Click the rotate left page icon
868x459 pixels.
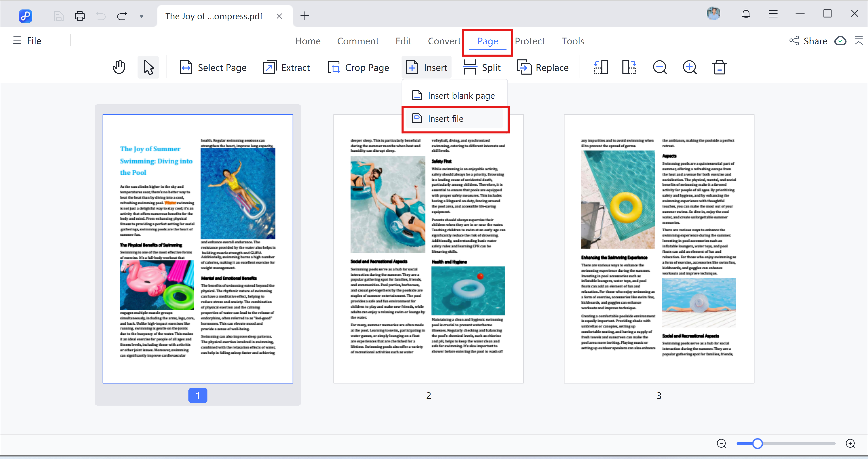click(x=600, y=67)
